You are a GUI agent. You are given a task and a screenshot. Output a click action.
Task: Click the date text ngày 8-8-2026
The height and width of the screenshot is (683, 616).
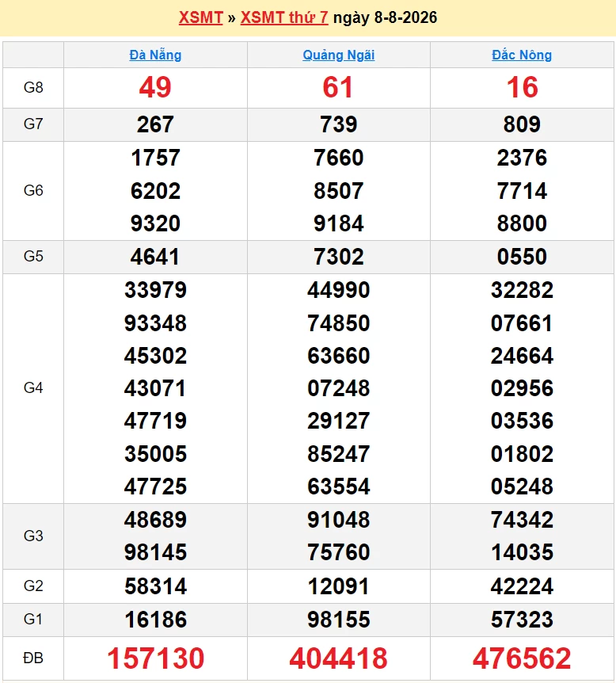tap(385, 17)
